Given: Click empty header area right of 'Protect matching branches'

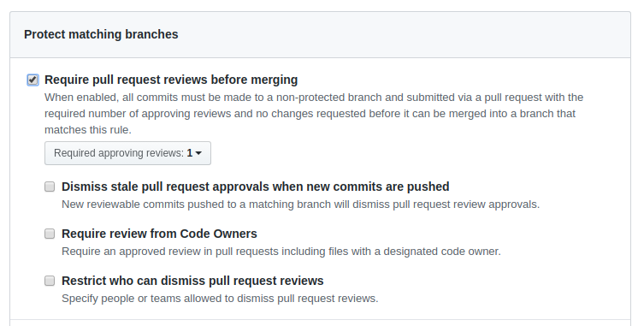Looking at the screenshot, I should tap(403, 34).
